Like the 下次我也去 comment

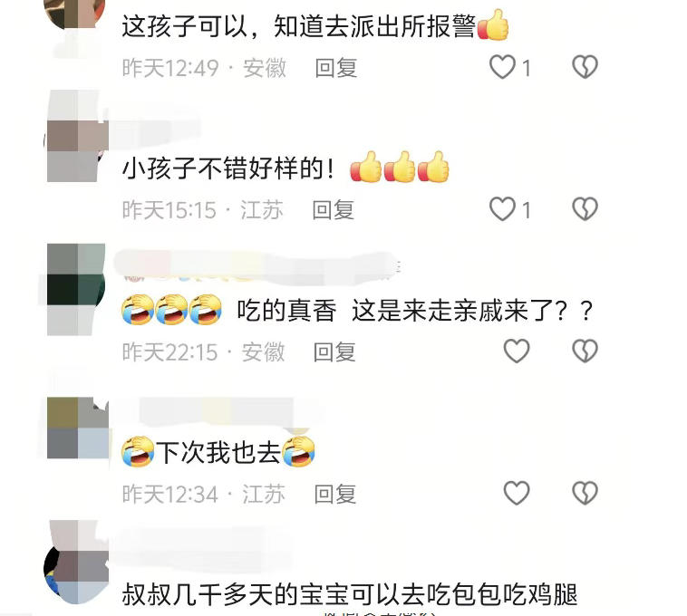coord(517,493)
